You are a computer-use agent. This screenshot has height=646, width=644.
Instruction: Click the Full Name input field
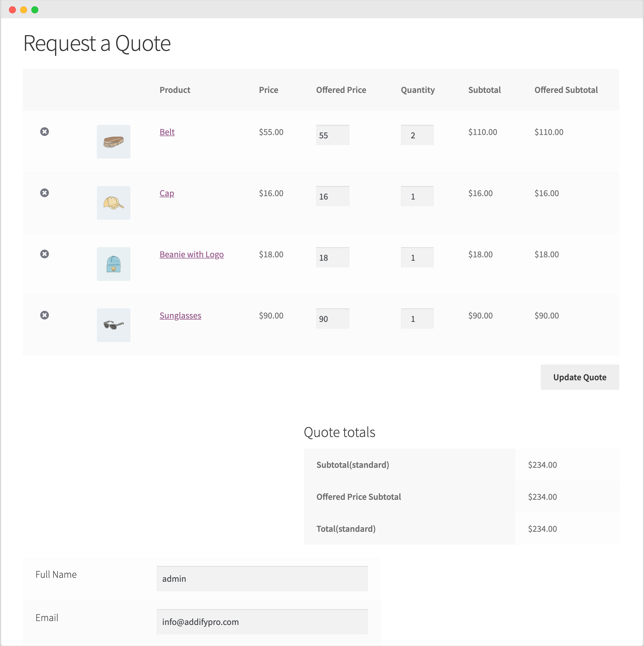tap(262, 578)
